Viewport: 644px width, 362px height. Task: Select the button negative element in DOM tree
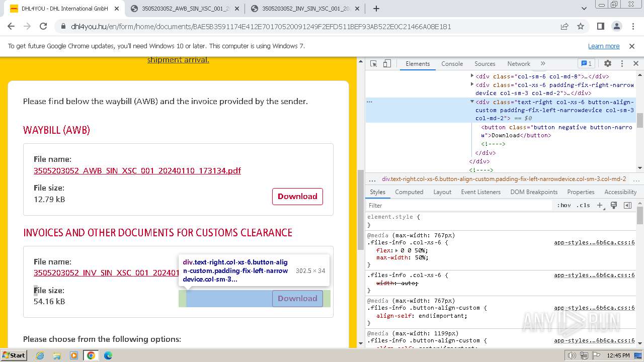pyautogui.click(x=556, y=131)
